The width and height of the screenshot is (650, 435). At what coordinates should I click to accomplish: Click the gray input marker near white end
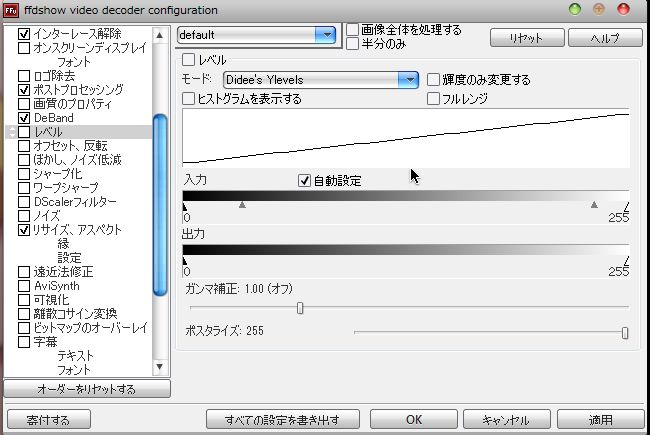pyautogui.click(x=594, y=204)
